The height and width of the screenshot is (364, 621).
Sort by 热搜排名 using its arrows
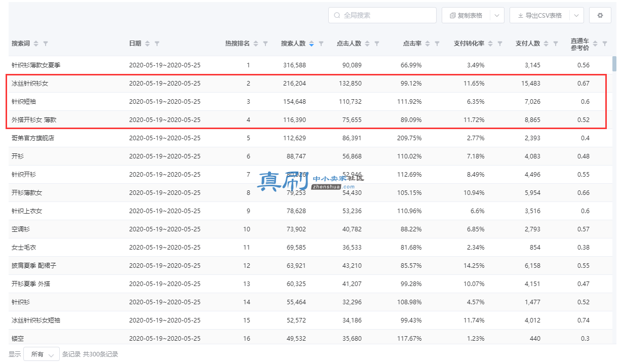point(256,44)
